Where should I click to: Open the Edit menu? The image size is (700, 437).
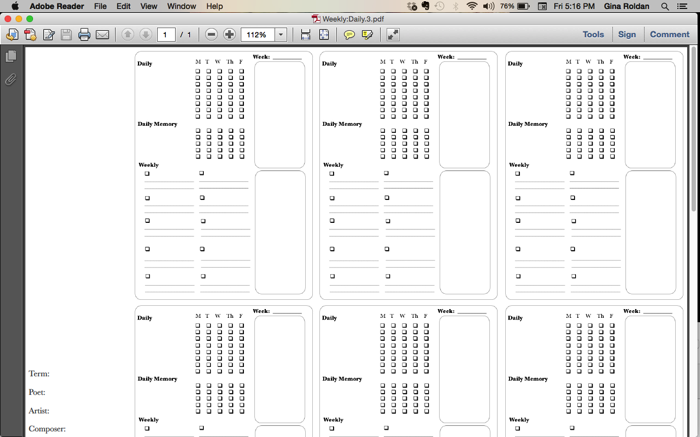(124, 6)
